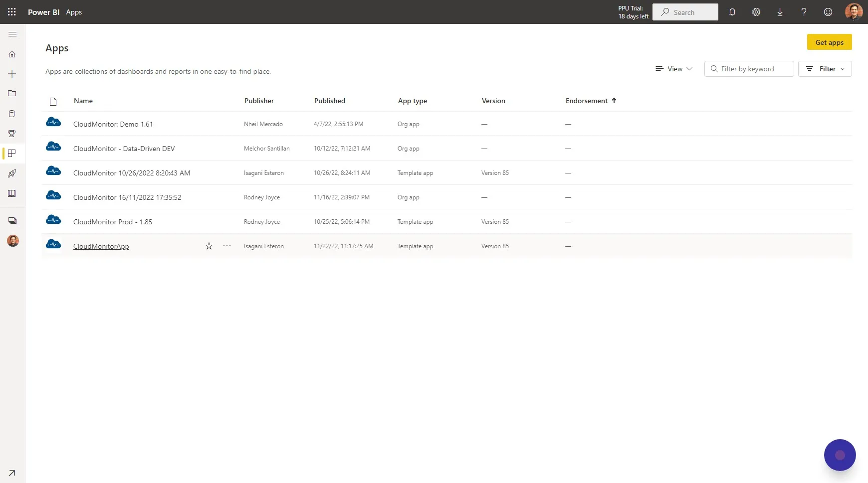This screenshot has height=483, width=868.
Task: Select the Apps icon in sidebar
Action: [x=12, y=154]
